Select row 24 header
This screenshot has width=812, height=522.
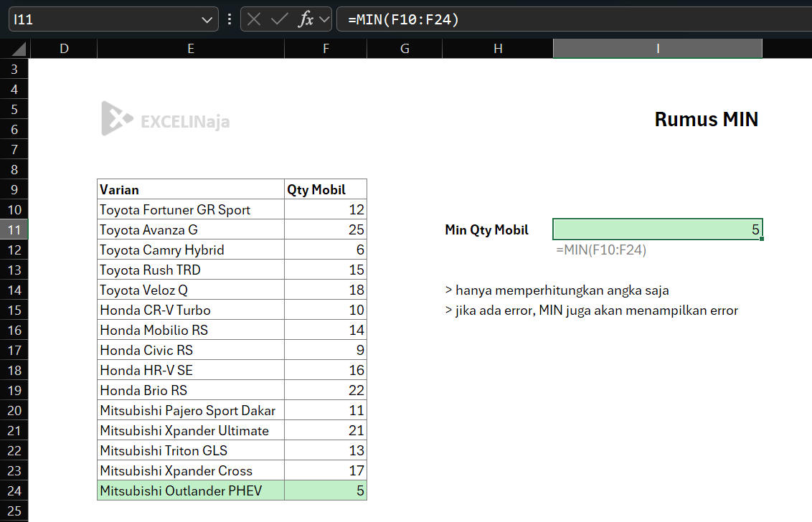click(x=14, y=491)
